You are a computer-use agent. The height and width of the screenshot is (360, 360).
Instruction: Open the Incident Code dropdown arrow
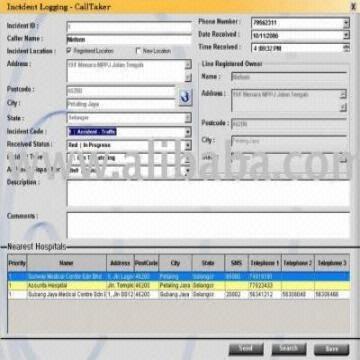[188, 132]
